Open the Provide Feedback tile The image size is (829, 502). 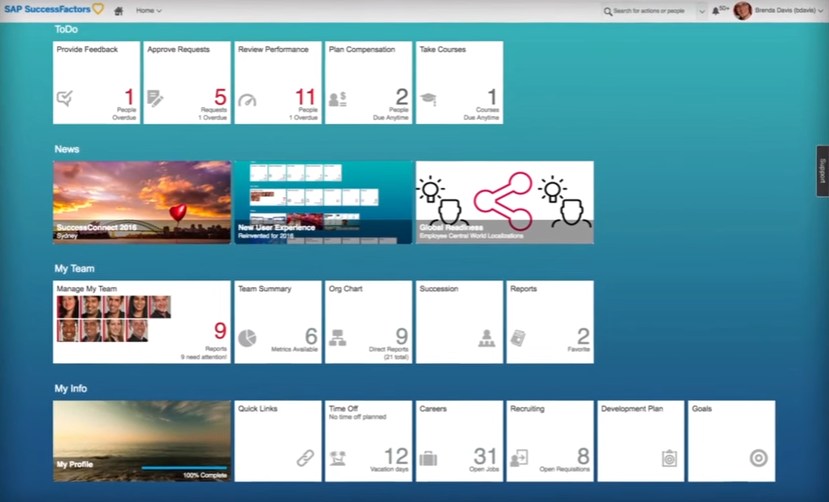[x=96, y=82]
